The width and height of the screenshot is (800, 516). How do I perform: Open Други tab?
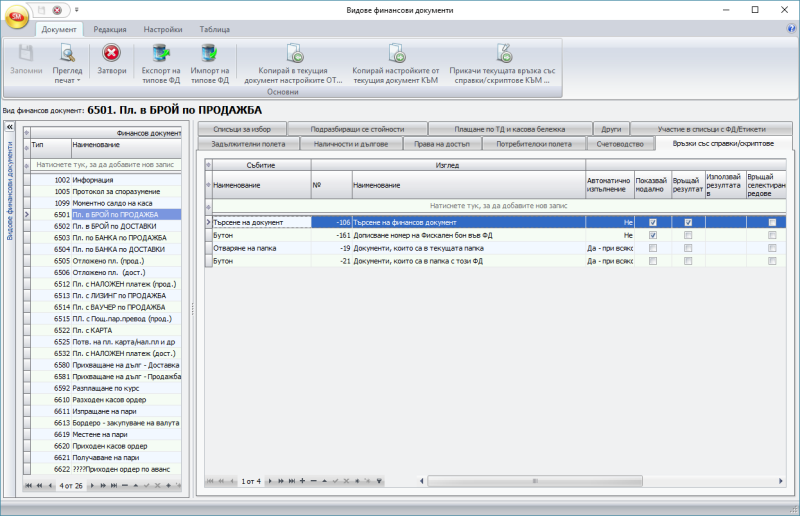click(x=611, y=129)
